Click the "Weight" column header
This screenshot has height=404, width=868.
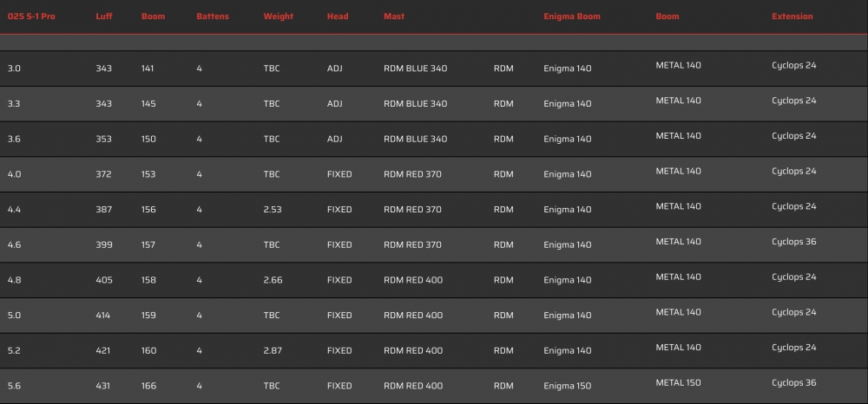pyautogui.click(x=279, y=16)
